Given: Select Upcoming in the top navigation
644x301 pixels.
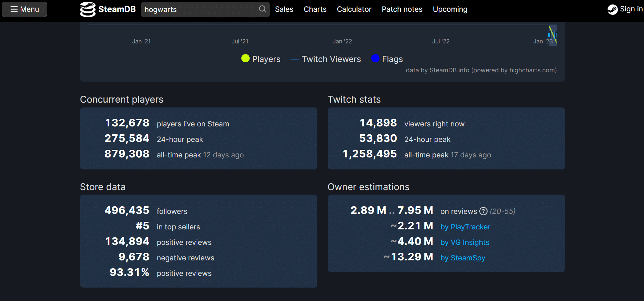Looking at the screenshot, I should (x=450, y=9).
